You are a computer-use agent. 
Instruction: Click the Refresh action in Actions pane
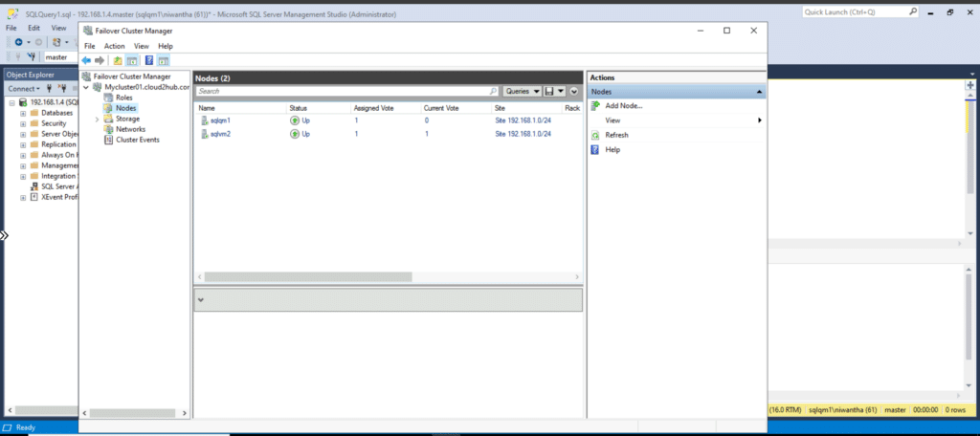click(616, 135)
